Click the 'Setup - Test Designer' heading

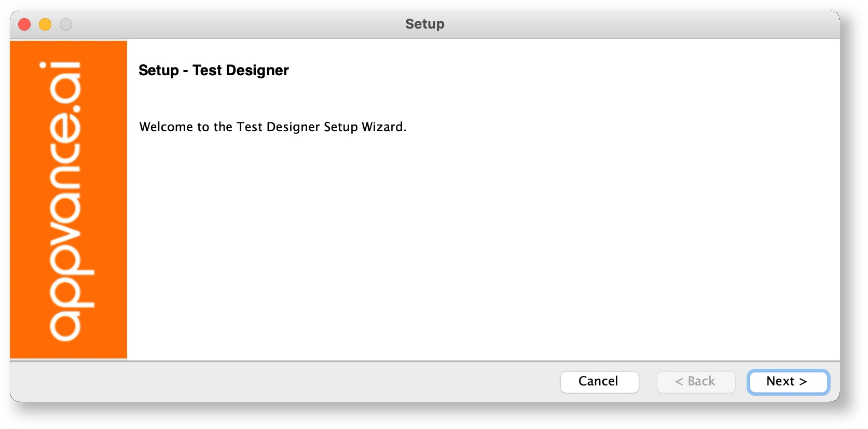click(x=213, y=71)
